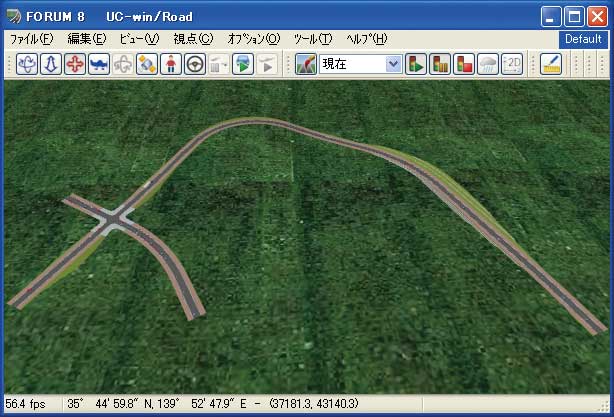Click the greyed-out flight path play icon
The image size is (614, 417).
tap(267, 64)
